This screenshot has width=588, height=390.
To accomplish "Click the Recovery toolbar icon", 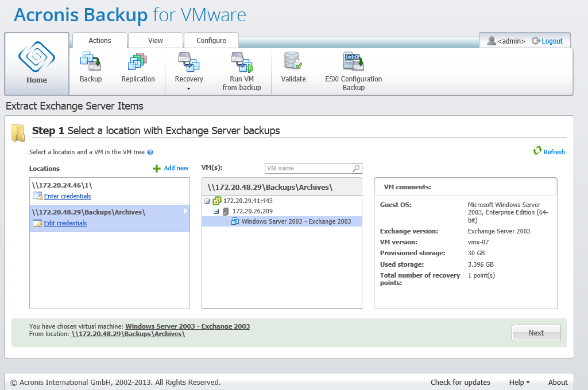I will 188,62.
